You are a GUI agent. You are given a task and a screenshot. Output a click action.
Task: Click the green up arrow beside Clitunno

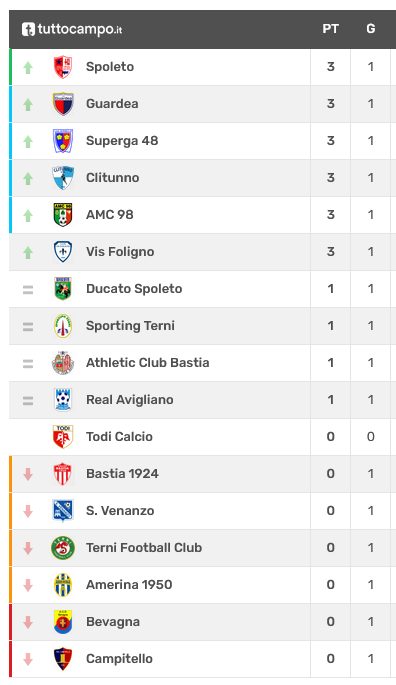[x=28, y=178]
